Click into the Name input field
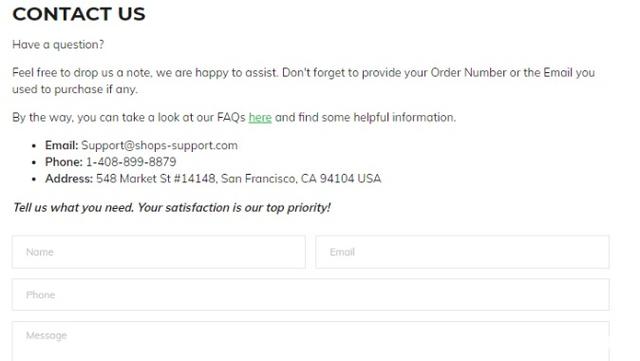The height and width of the screenshot is (361, 640). 159,252
